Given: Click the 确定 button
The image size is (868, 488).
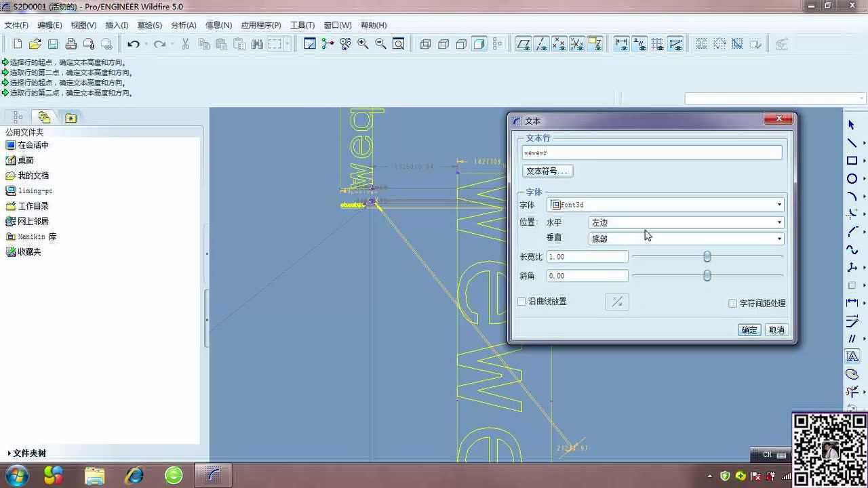Looking at the screenshot, I should tap(749, 330).
